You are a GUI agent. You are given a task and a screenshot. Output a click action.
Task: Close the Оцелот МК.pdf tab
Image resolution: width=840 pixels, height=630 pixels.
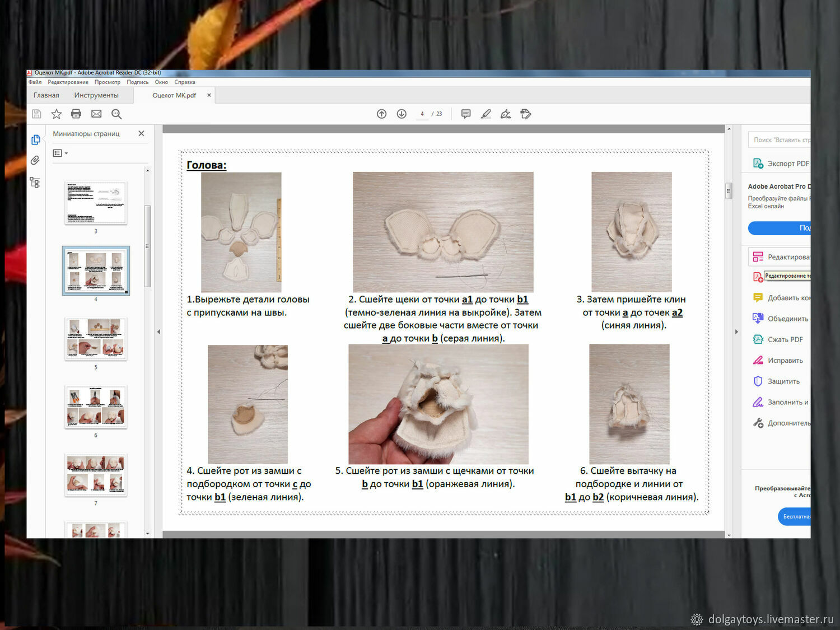pyautogui.click(x=209, y=95)
